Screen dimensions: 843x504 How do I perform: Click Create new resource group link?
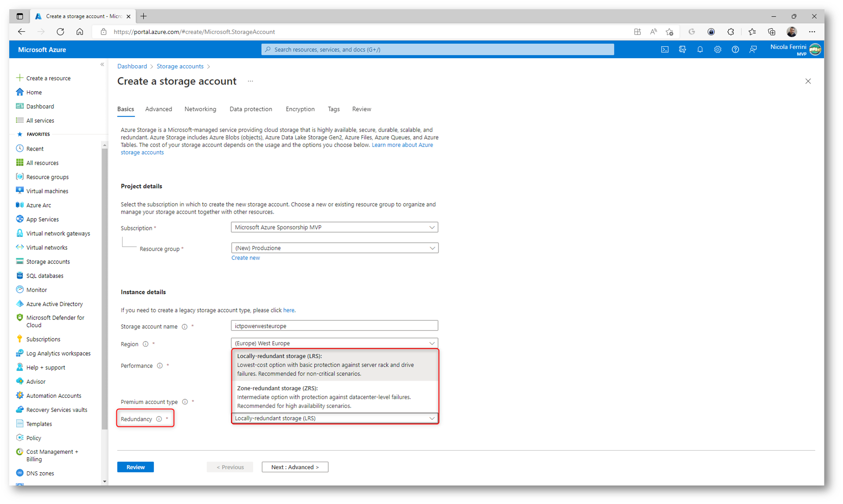pos(245,258)
